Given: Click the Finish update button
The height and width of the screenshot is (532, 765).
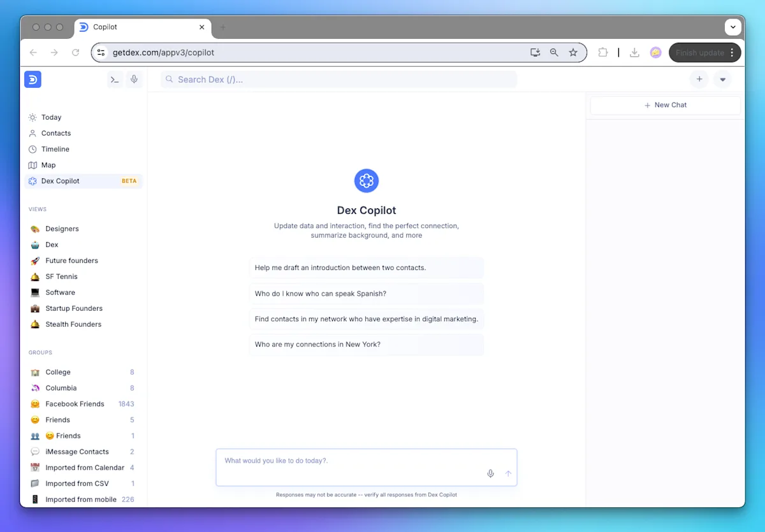Looking at the screenshot, I should tap(699, 53).
